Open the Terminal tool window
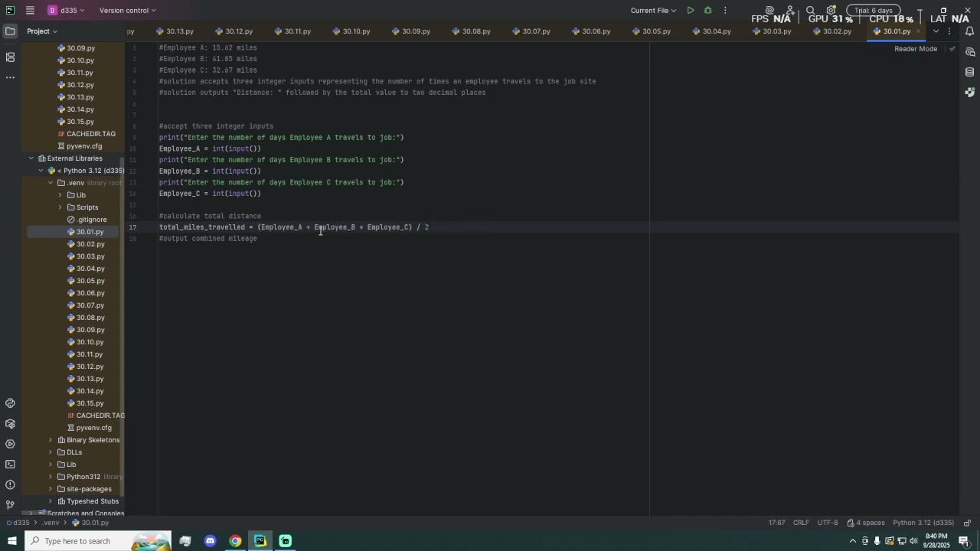The width and height of the screenshot is (980, 551). (x=10, y=465)
